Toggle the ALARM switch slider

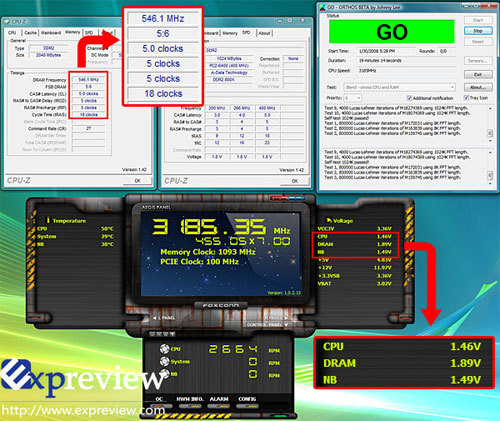219,406
